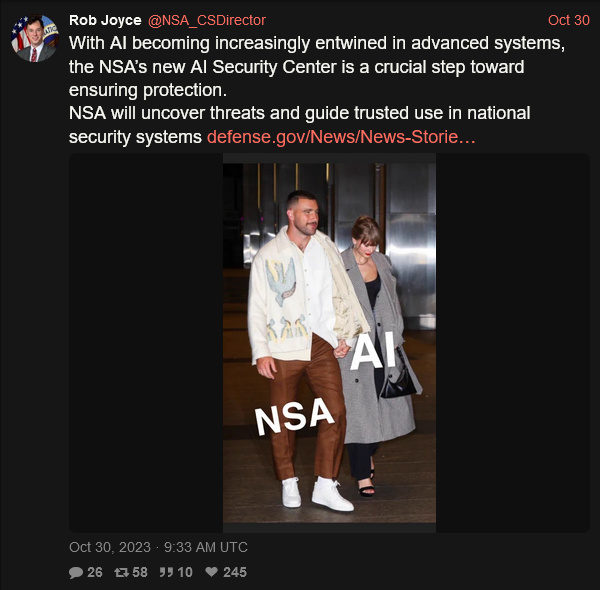Click the AI caption on the photo
Image resolution: width=600 pixels, height=590 pixels.
[x=373, y=350]
